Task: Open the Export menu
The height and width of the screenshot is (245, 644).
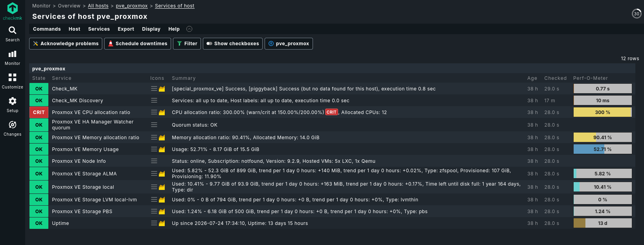Action: click(126, 29)
